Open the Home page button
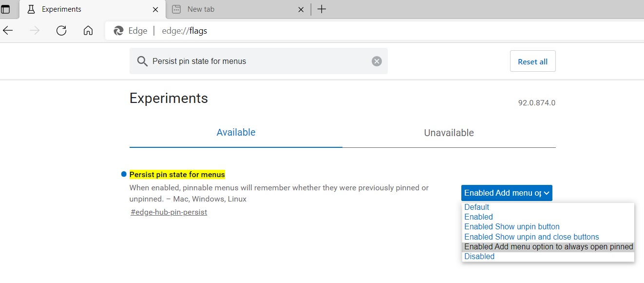Image resolution: width=644 pixels, height=283 pixels. tap(88, 31)
